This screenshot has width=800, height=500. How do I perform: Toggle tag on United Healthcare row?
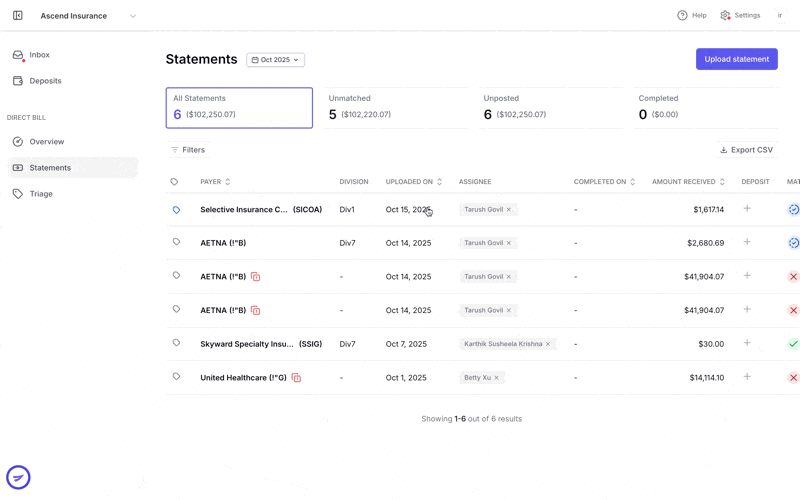click(176, 377)
